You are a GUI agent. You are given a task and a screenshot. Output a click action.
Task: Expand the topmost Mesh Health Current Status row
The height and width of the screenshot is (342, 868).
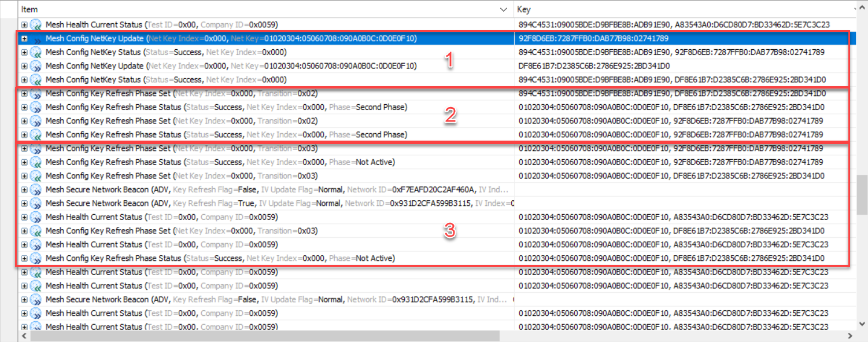24,25
